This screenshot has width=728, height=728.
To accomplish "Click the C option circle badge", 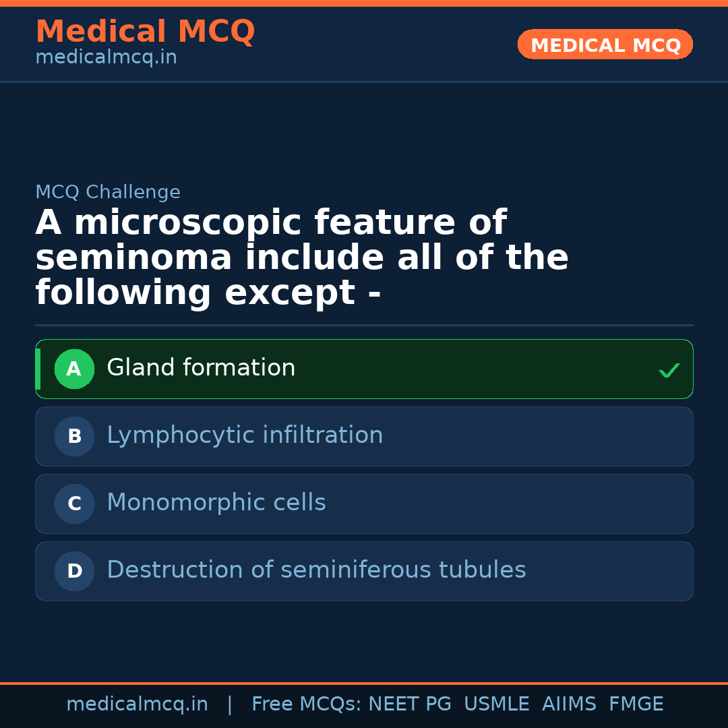I will pyautogui.click(x=74, y=504).
